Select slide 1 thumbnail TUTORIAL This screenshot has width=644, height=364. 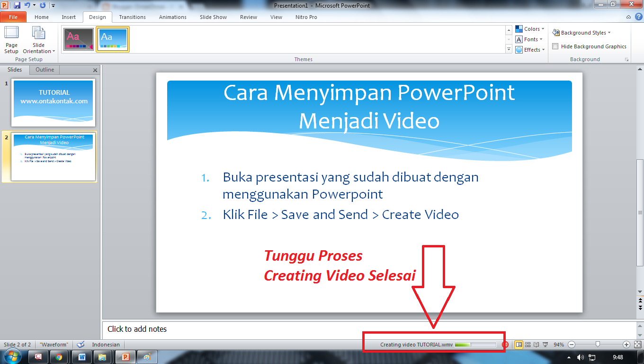tap(54, 103)
